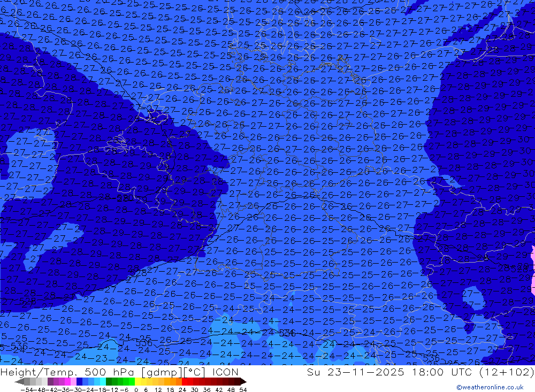Click the dark maroon right arrow end of legend
This screenshot has width=535, height=392.
(x=243, y=382)
